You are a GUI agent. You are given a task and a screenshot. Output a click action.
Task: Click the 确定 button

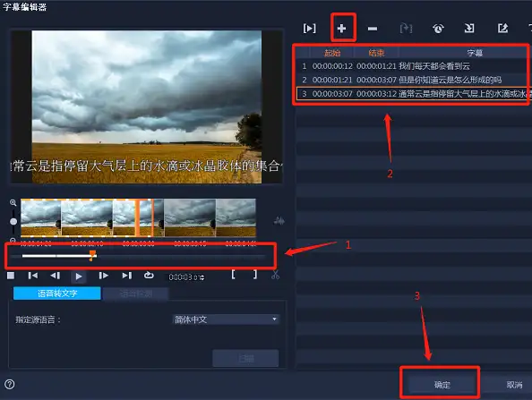click(442, 385)
